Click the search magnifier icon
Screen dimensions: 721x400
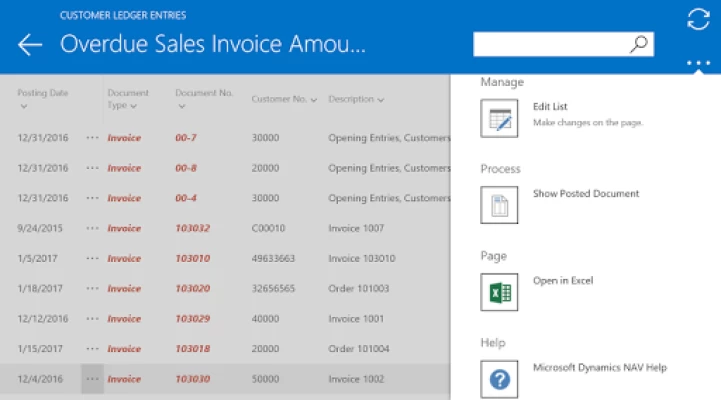coord(639,44)
